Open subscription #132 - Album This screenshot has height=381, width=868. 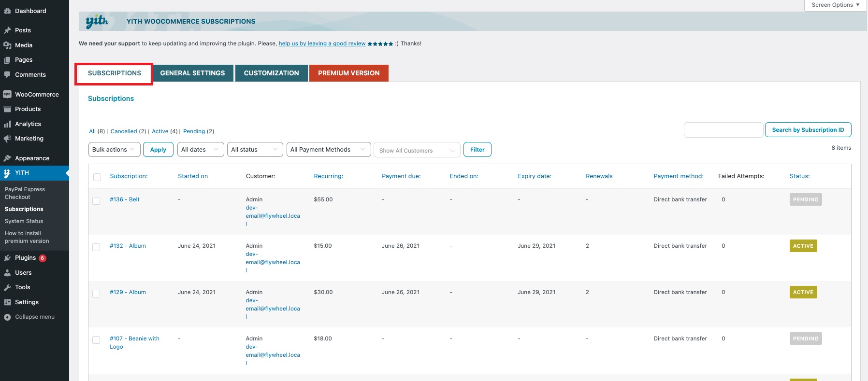coord(128,246)
